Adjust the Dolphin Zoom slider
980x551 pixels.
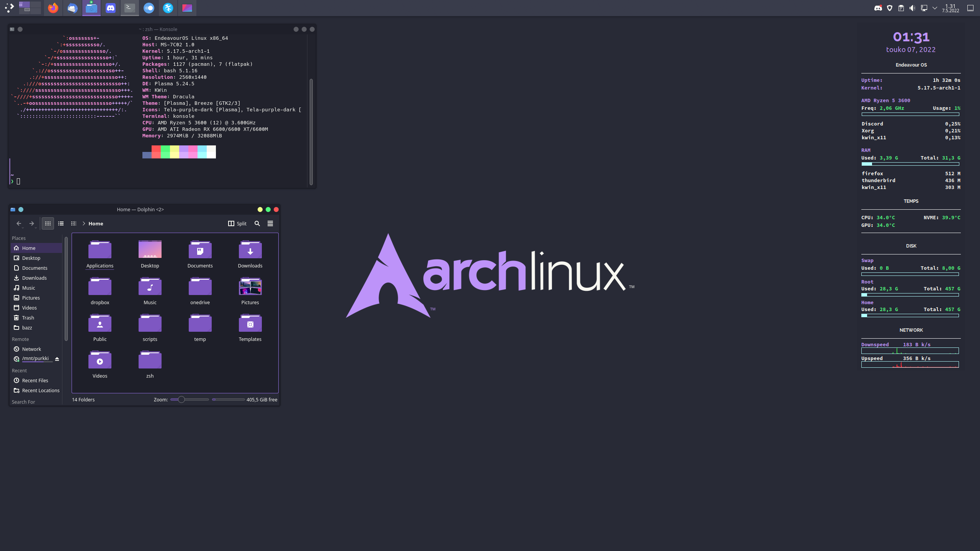point(189,399)
